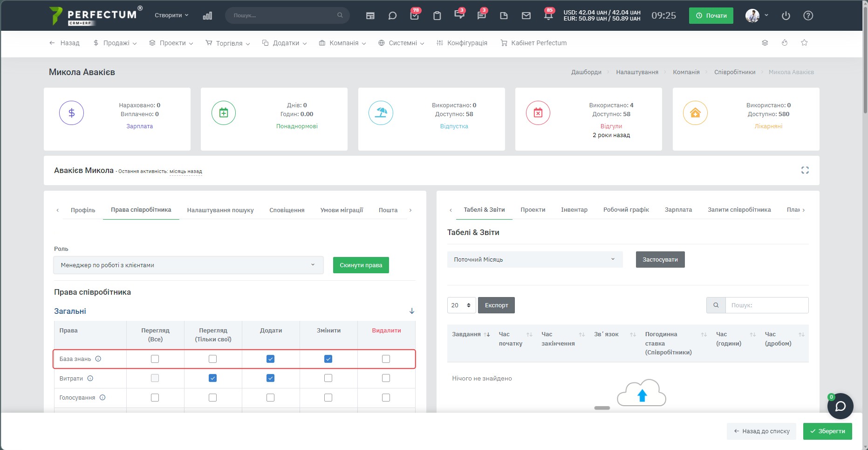Sort table by Завдання column
This screenshot has width=868, height=450.
[471, 334]
